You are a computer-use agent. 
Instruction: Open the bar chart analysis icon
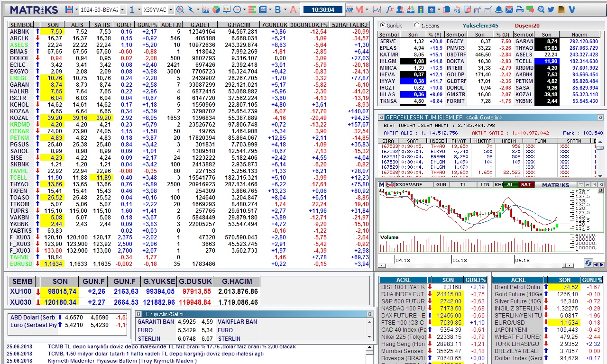(x=205, y=9)
